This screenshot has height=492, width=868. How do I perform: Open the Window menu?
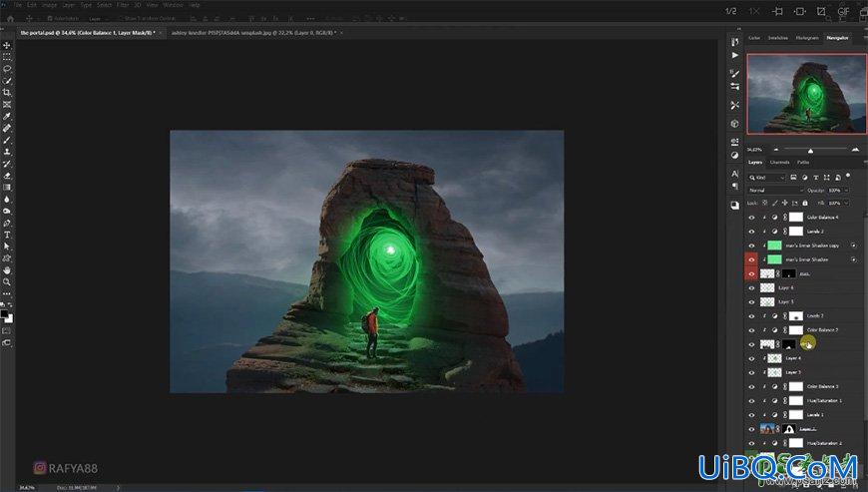point(173,4)
